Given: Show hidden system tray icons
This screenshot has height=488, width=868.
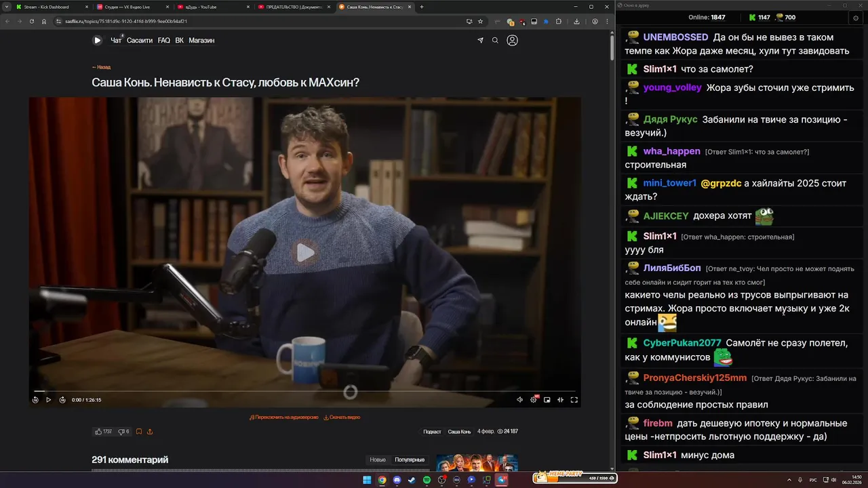Looking at the screenshot, I should click(x=789, y=480).
